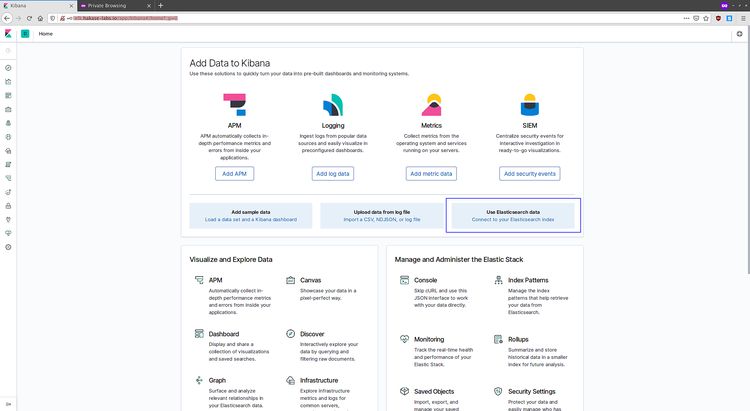Open the Add sample data card

(x=251, y=216)
